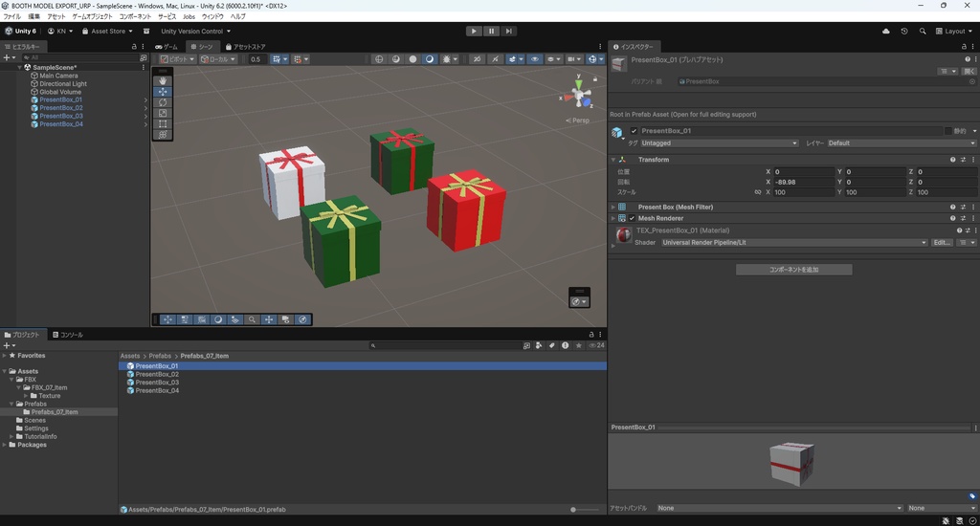Open the scene camera settings dropdown

[x=573, y=59]
